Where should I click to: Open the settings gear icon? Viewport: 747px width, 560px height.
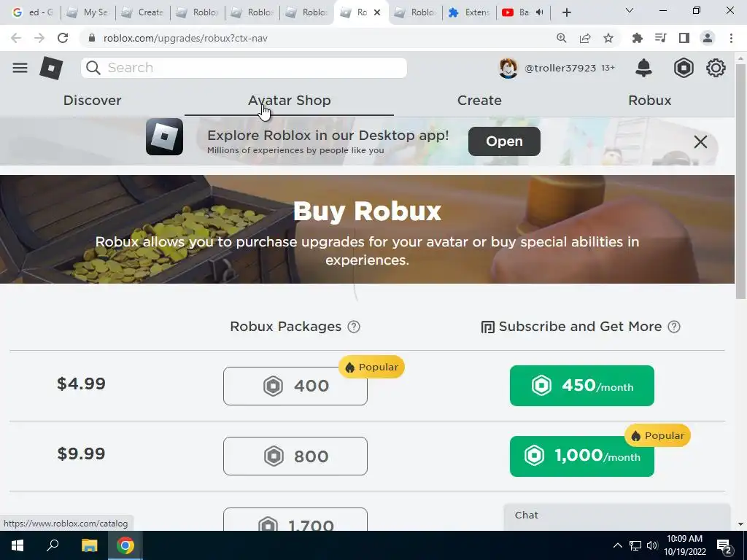point(716,68)
